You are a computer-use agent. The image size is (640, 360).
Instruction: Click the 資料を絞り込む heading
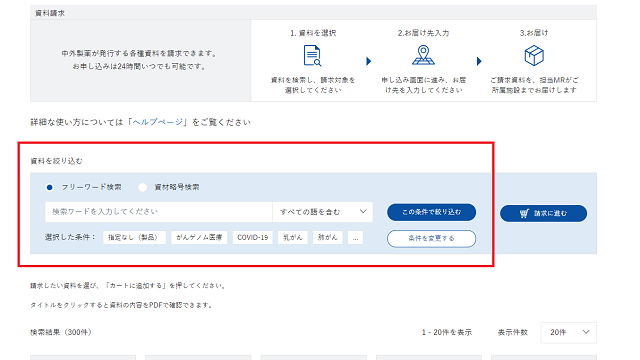click(x=56, y=161)
